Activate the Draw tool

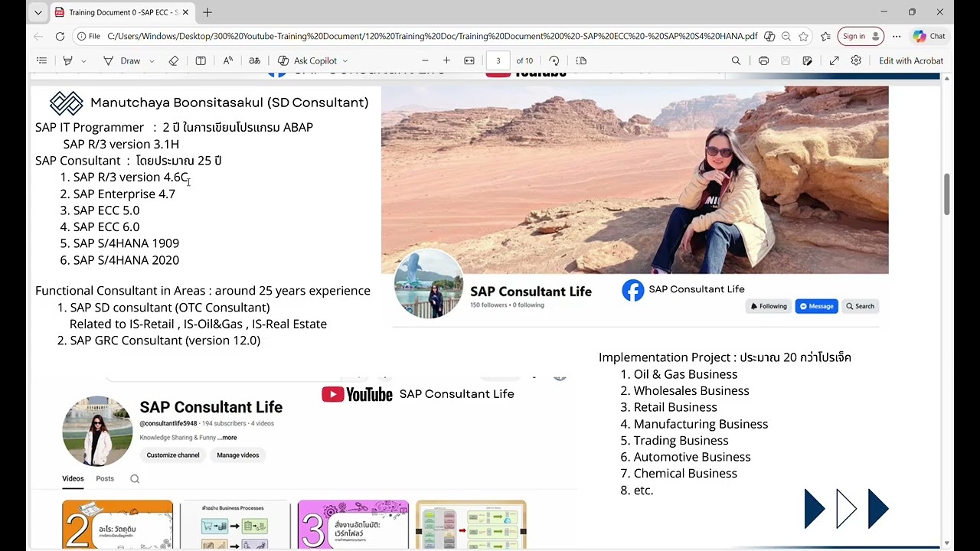click(x=122, y=60)
